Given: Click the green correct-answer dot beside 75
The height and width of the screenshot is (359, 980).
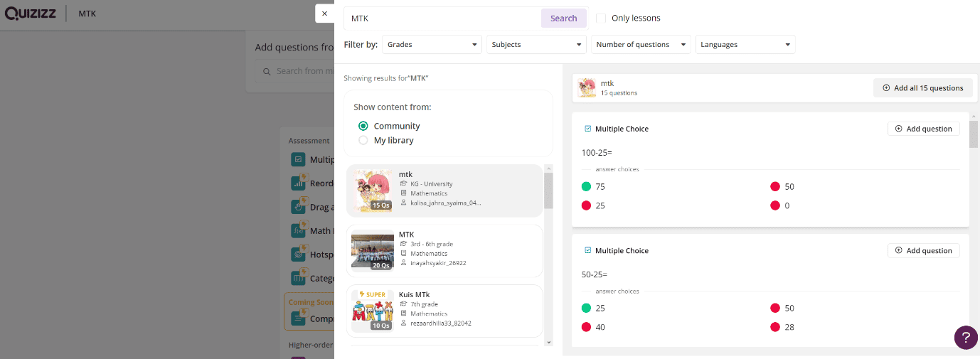Looking at the screenshot, I should coord(586,186).
